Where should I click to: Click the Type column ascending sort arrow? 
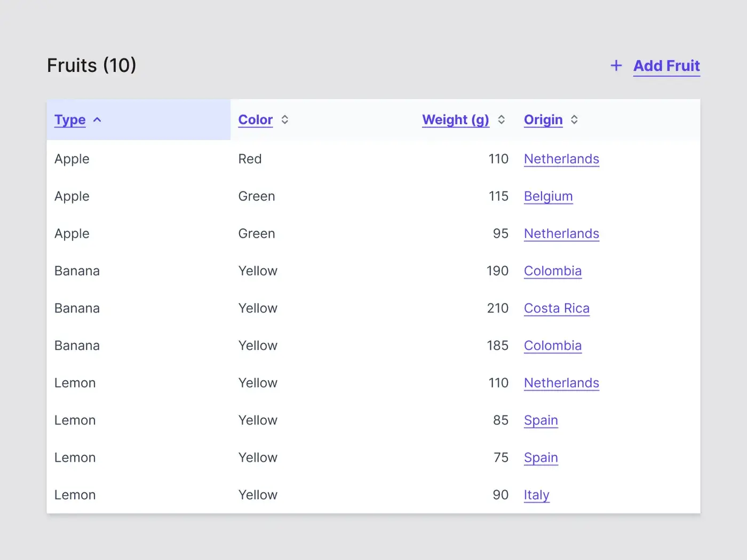tap(97, 120)
